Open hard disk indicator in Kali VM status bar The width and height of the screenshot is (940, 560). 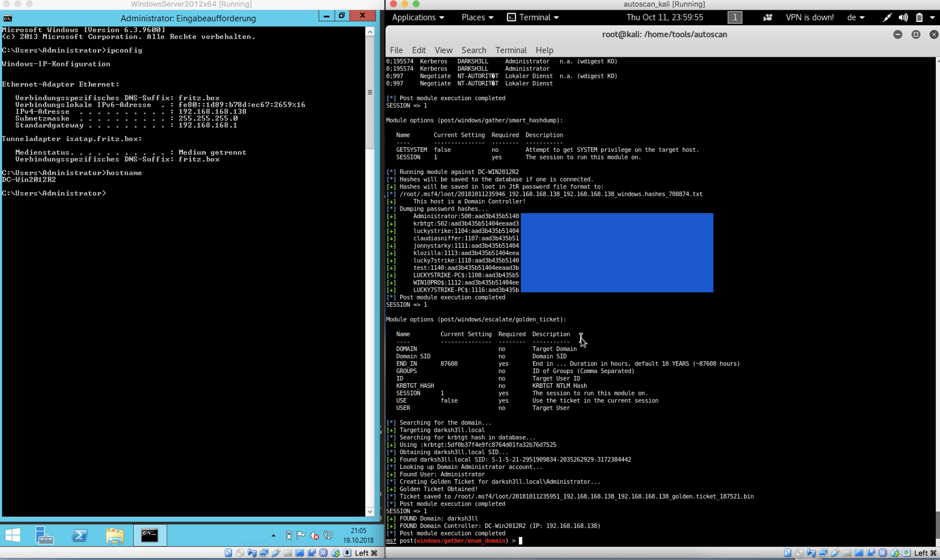pos(787,553)
